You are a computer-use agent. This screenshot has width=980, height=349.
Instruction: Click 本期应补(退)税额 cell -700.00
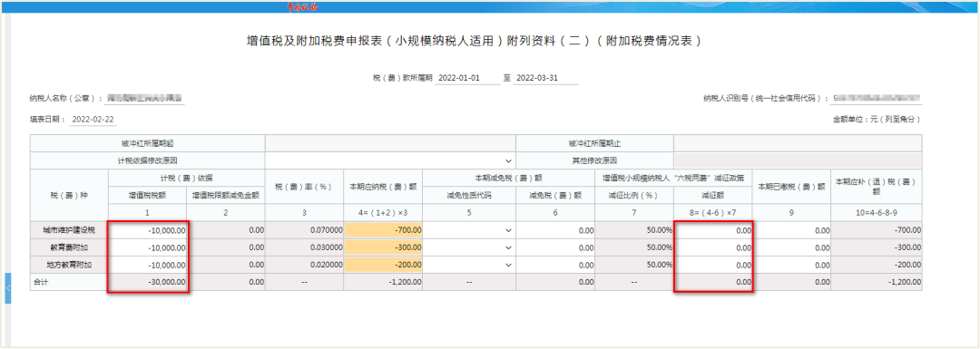tap(877, 230)
